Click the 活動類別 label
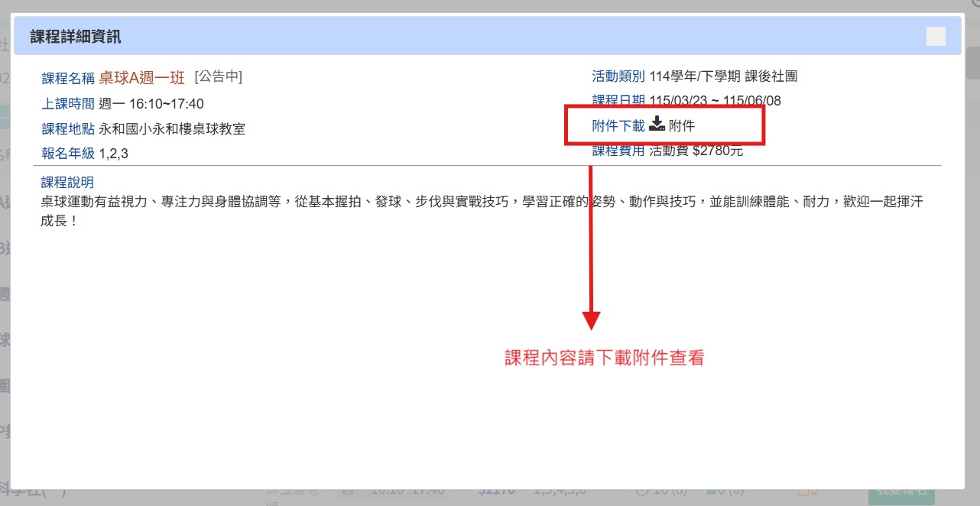980x506 pixels. point(618,76)
